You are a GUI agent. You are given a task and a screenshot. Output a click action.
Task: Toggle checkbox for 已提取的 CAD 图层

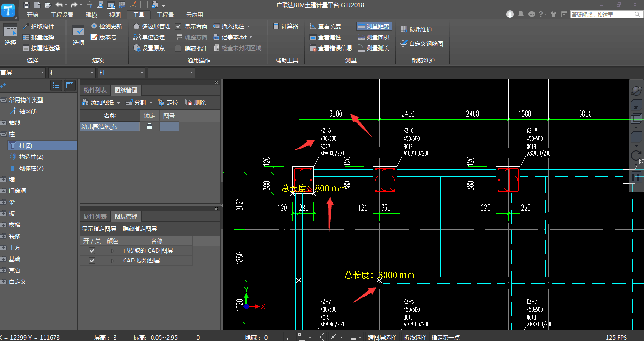[92, 251]
